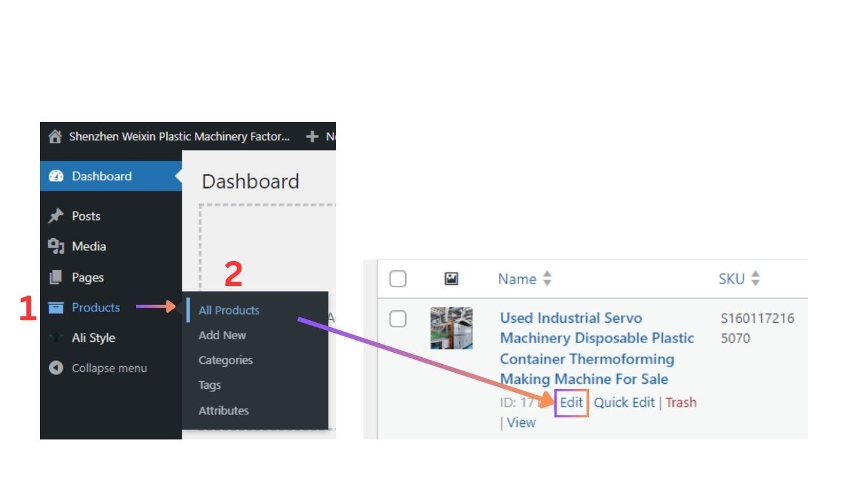Click the Edit link under product

(x=571, y=403)
